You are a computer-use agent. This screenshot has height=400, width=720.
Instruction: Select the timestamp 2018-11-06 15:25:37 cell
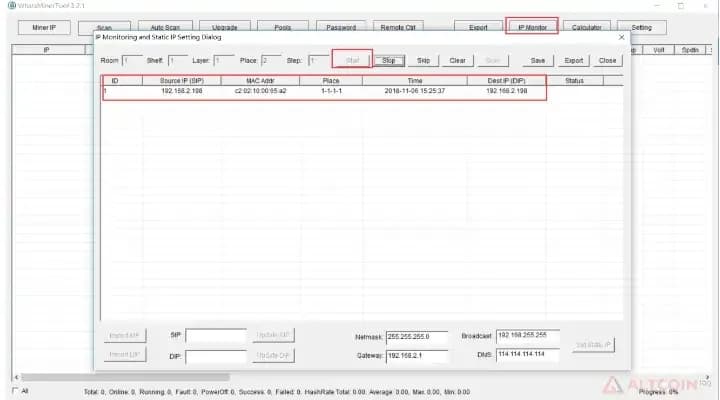click(x=415, y=91)
